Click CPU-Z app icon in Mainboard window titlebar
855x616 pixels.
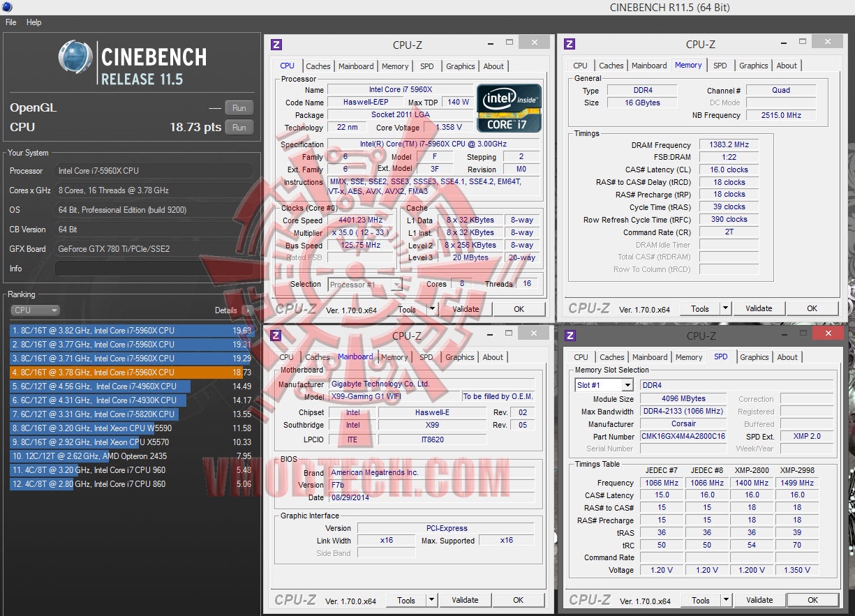click(276, 336)
